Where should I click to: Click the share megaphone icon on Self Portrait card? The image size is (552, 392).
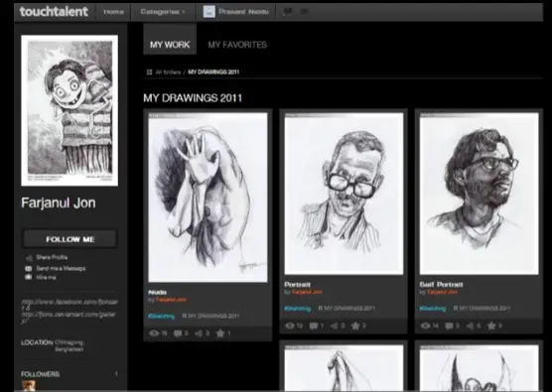pyautogui.click(x=470, y=327)
